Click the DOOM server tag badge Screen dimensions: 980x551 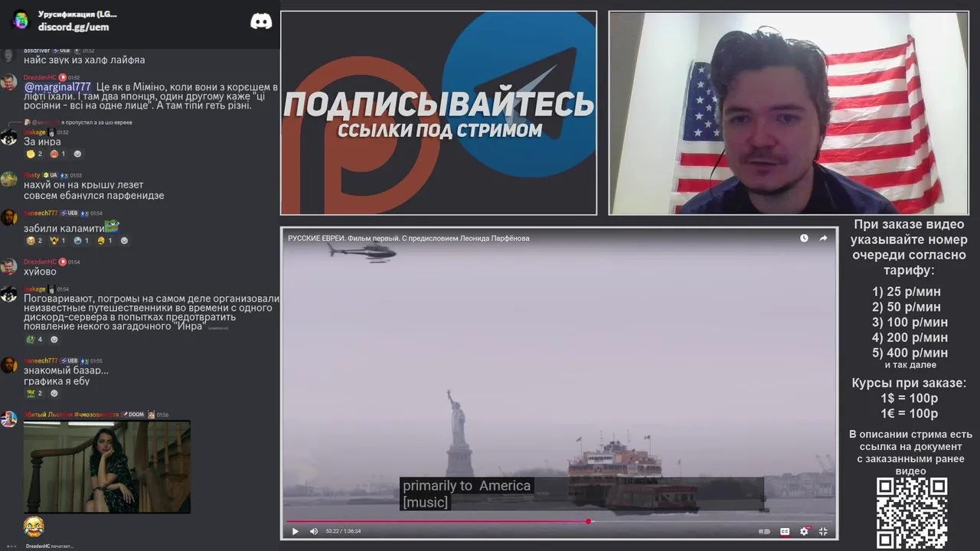[133, 415]
